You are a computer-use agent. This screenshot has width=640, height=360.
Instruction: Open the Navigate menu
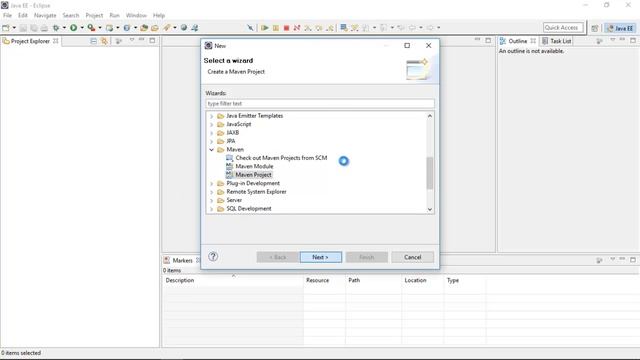[x=45, y=15]
